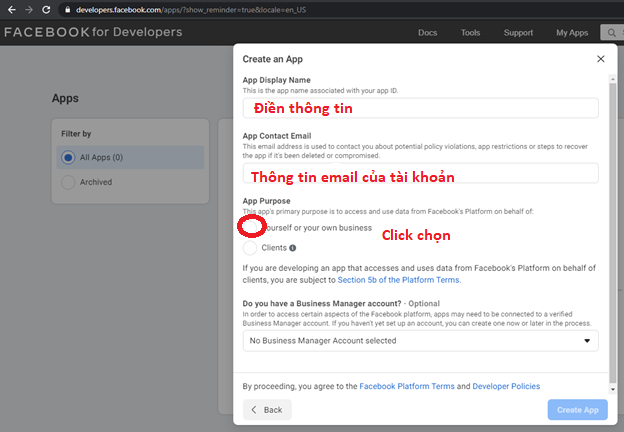Open the My Apps menu
Image resolution: width=624 pixels, height=432 pixels.
pos(572,33)
